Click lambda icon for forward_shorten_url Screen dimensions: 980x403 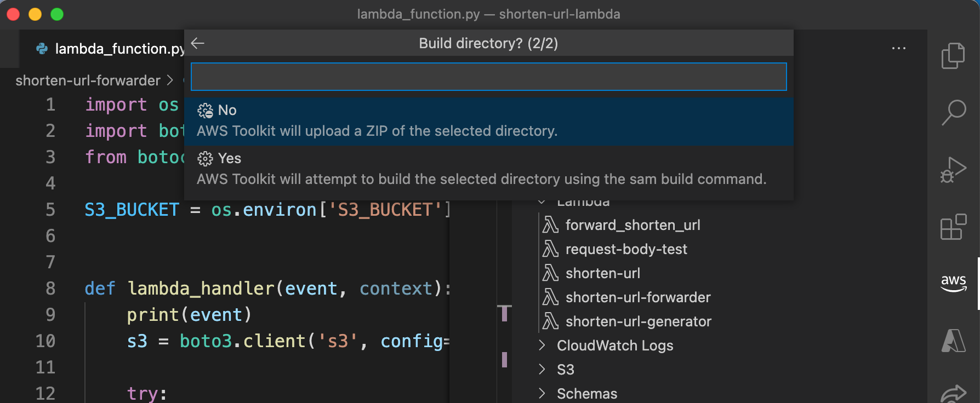click(x=550, y=225)
